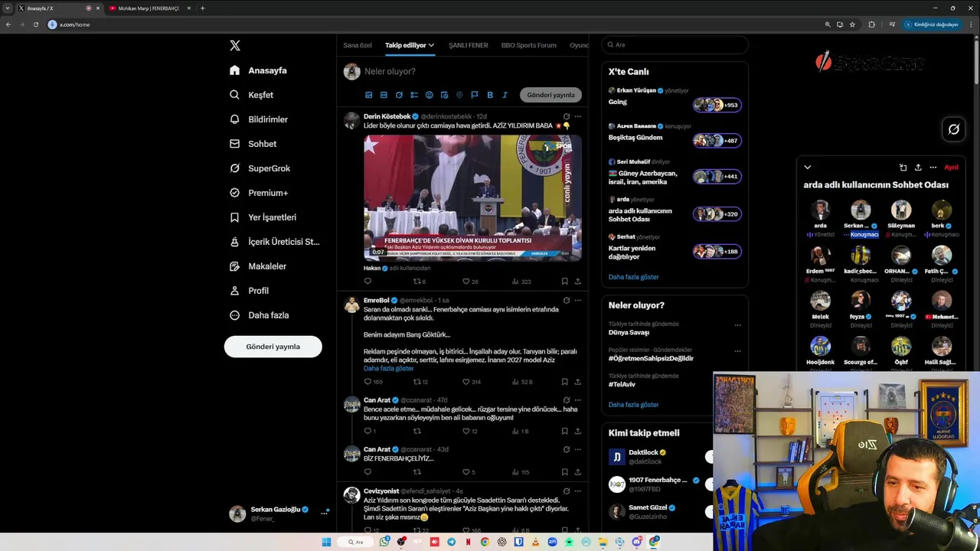Bookmark EmreBol's post

tap(565, 382)
